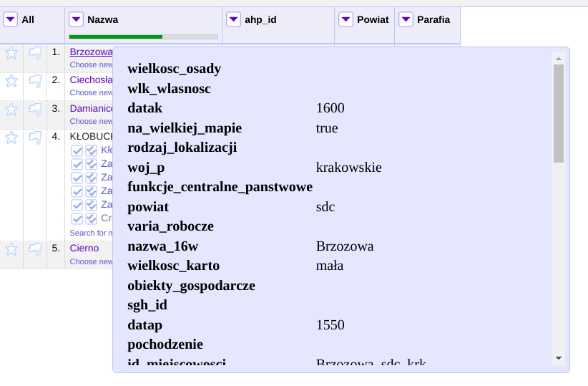Flag row 2 Ciechosła
The height and width of the screenshot is (386, 588).
[35, 81]
